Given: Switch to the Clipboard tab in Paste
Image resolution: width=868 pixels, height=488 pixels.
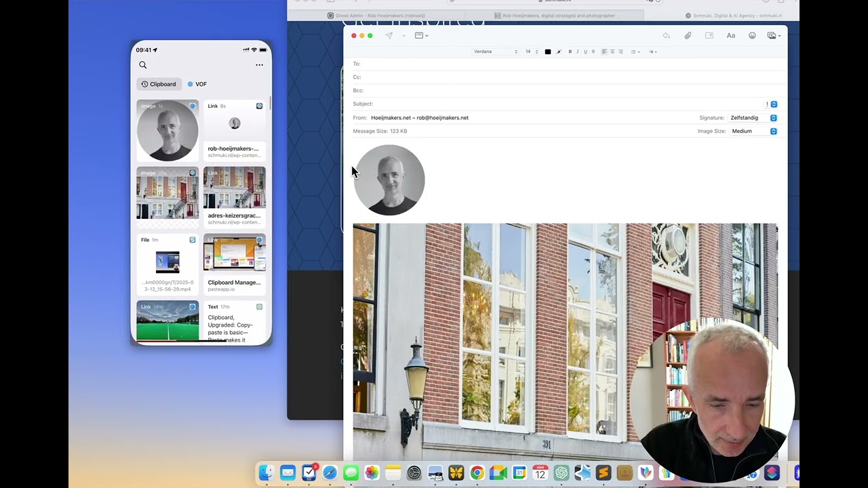Looking at the screenshot, I should tap(159, 84).
